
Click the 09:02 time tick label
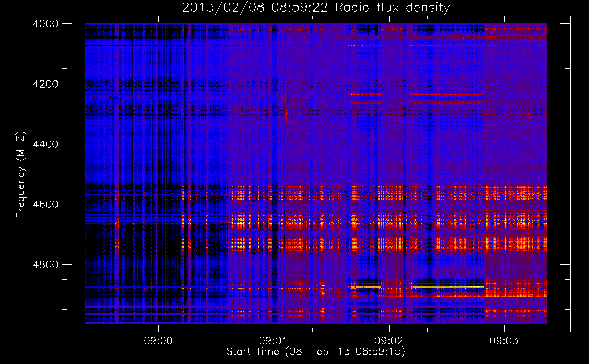[389, 341]
